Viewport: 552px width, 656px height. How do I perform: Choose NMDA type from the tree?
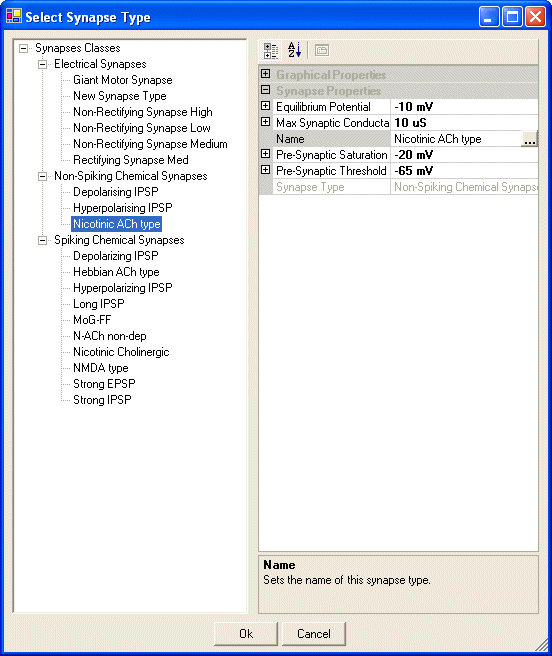click(100, 368)
